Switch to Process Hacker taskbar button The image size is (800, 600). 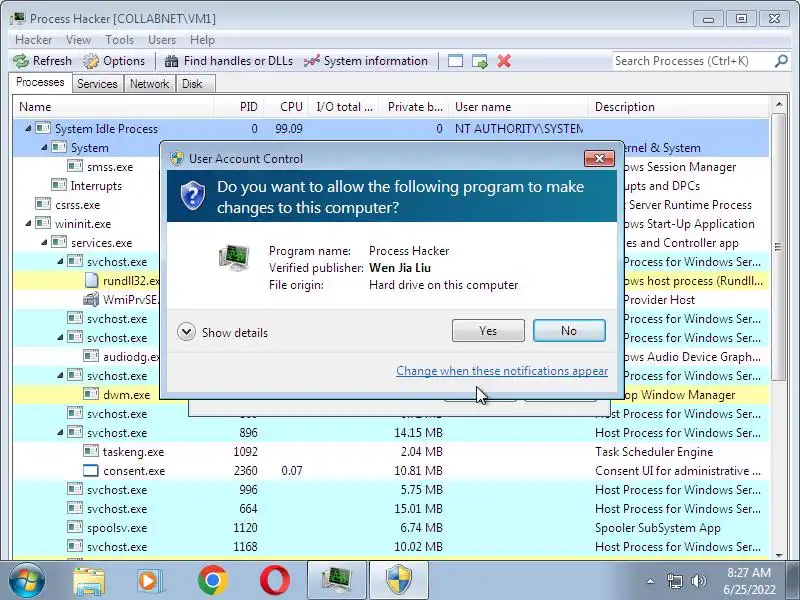(x=337, y=581)
